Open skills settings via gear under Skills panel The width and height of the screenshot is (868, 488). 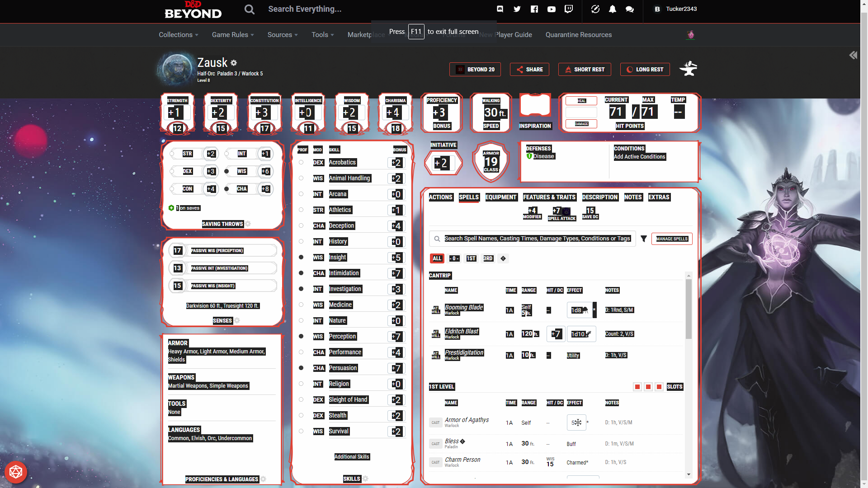coord(365,479)
